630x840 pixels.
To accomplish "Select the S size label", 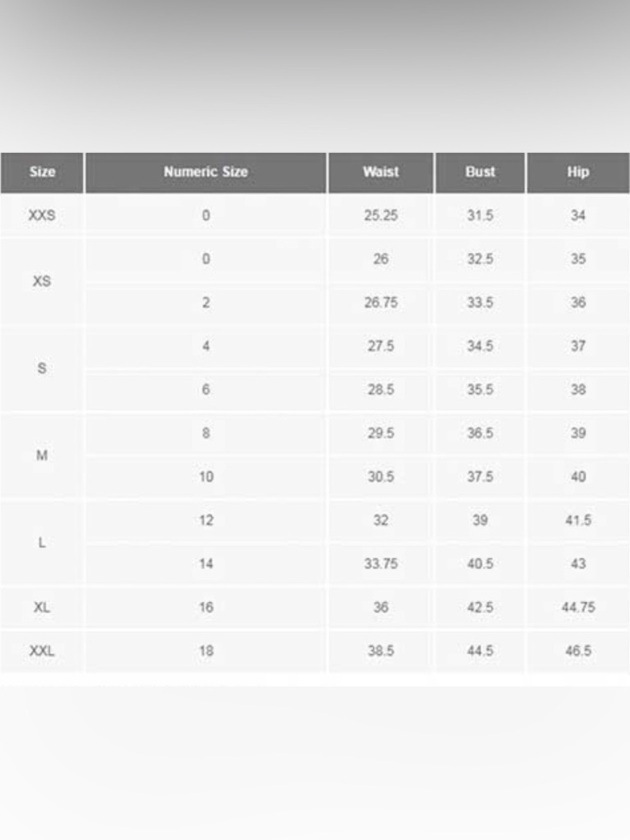I will click(x=42, y=368).
